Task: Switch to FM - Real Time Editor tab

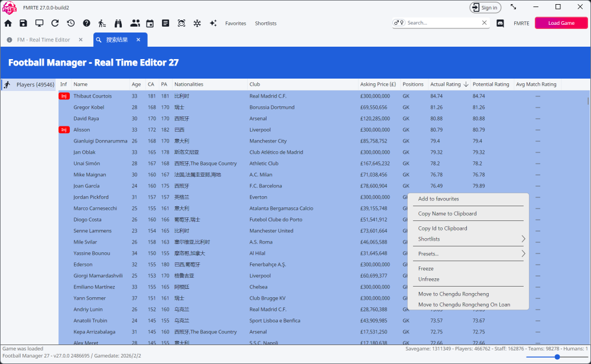Action: pos(44,40)
